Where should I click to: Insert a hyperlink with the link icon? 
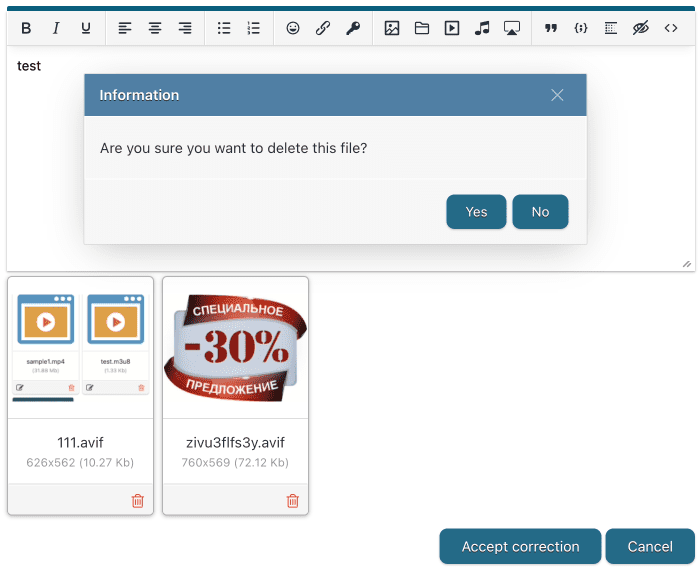pyautogui.click(x=323, y=28)
